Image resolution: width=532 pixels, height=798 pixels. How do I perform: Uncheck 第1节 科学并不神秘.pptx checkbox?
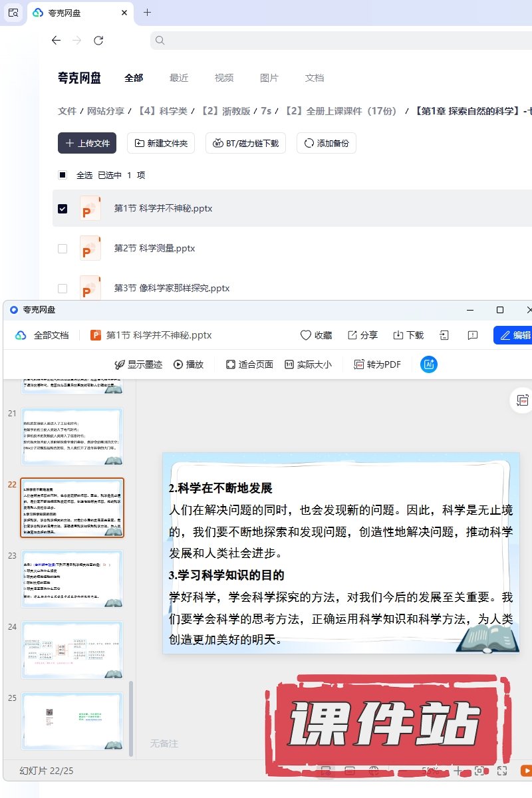tap(63, 208)
